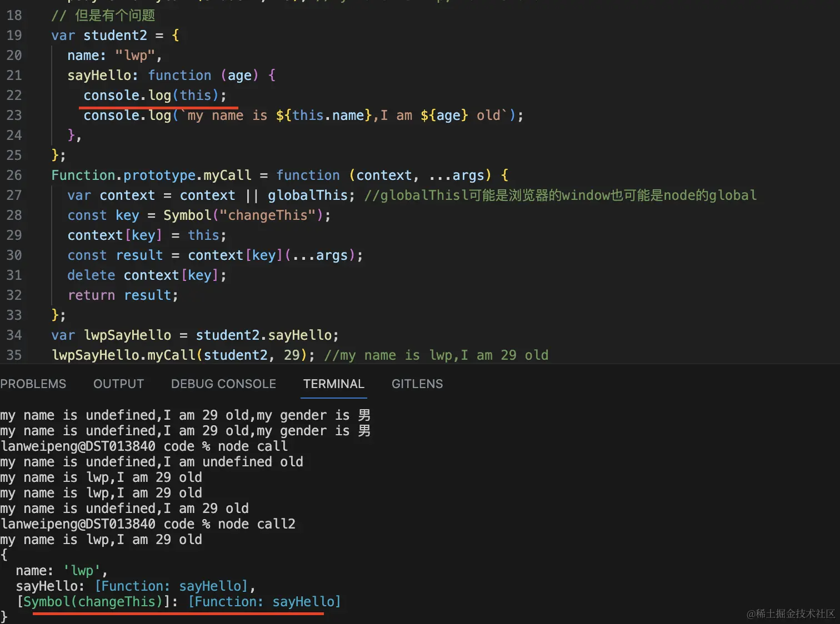Click terminal line 'I am undefined old'

233,462
